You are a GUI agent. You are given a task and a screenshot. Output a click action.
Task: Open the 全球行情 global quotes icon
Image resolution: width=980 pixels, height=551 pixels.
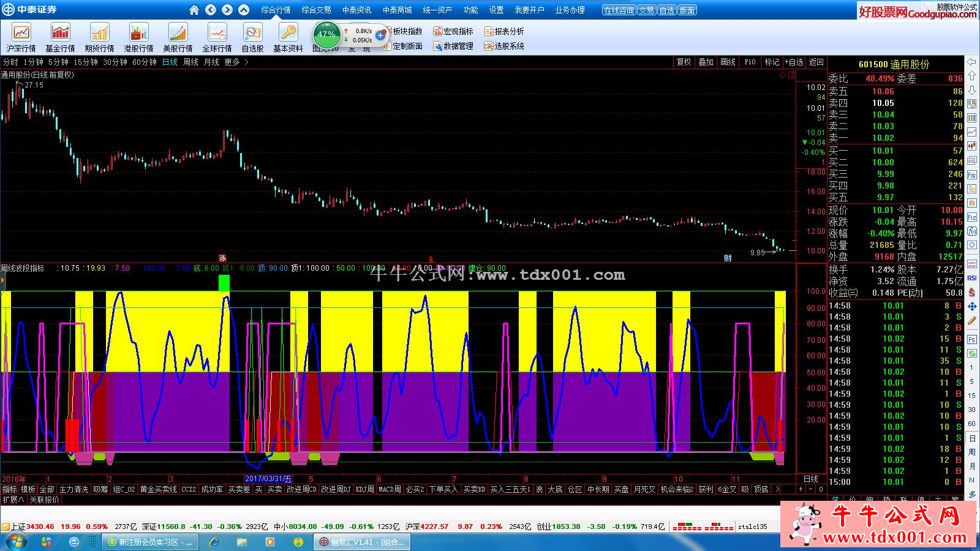click(217, 38)
